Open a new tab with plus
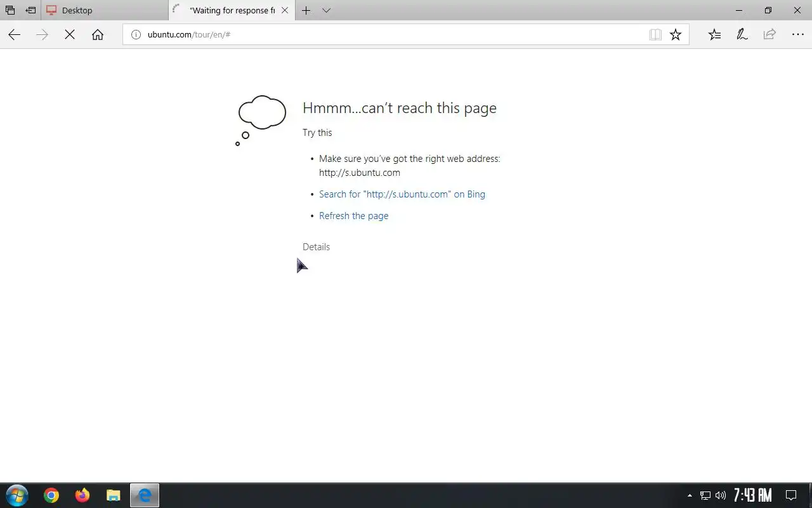 click(306, 10)
